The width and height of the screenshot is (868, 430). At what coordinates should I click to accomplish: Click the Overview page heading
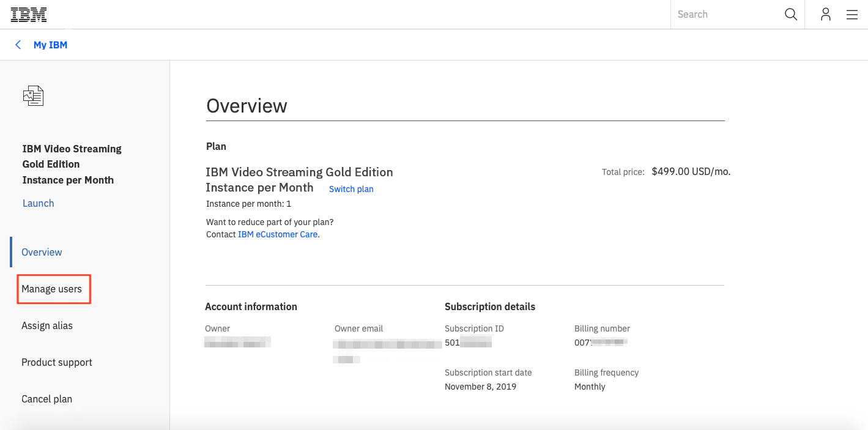pyautogui.click(x=247, y=105)
